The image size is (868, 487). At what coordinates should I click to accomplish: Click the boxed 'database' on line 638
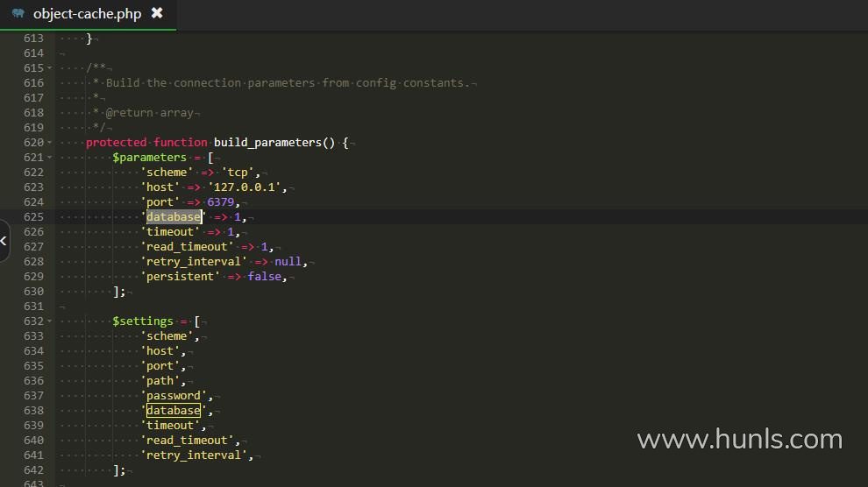click(x=174, y=410)
